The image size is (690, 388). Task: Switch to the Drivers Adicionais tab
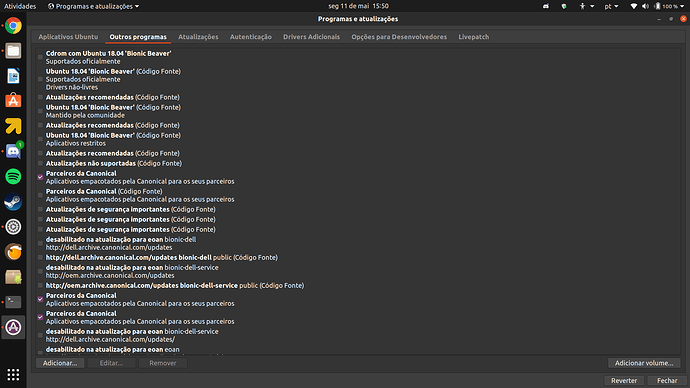click(x=311, y=37)
